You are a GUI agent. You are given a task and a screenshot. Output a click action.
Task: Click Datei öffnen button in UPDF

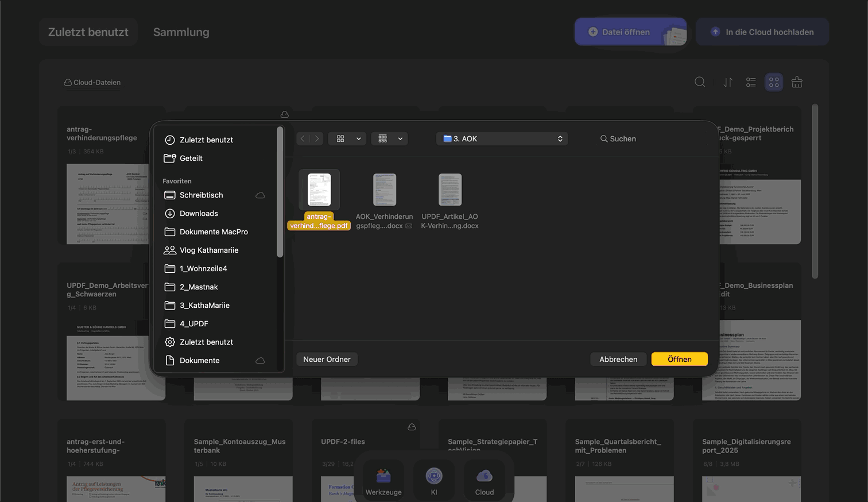click(630, 32)
